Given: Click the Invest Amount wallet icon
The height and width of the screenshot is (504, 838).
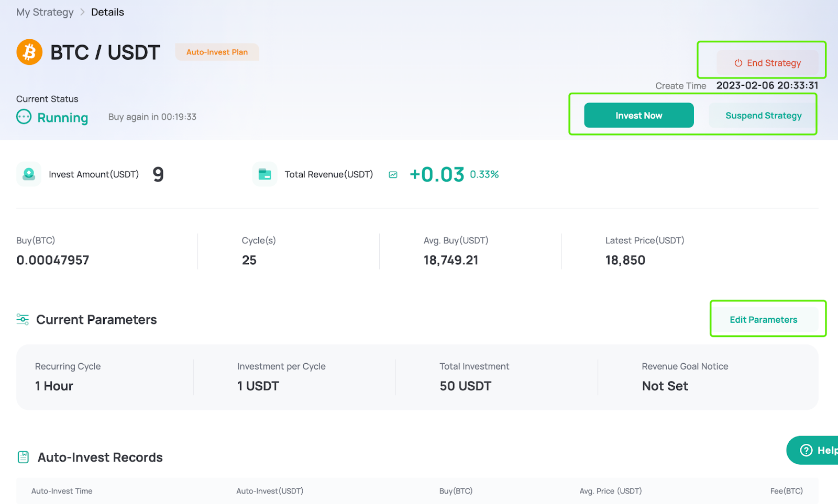Looking at the screenshot, I should coord(29,174).
